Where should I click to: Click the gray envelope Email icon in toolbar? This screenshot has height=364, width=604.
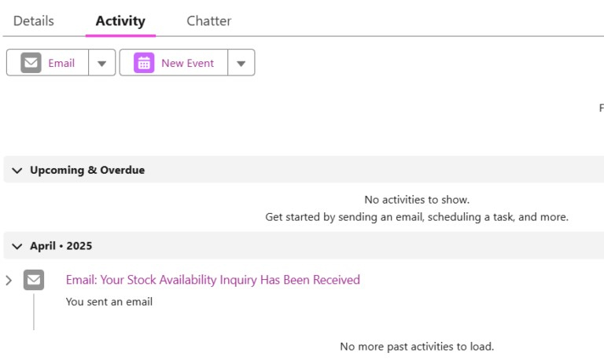[31, 63]
